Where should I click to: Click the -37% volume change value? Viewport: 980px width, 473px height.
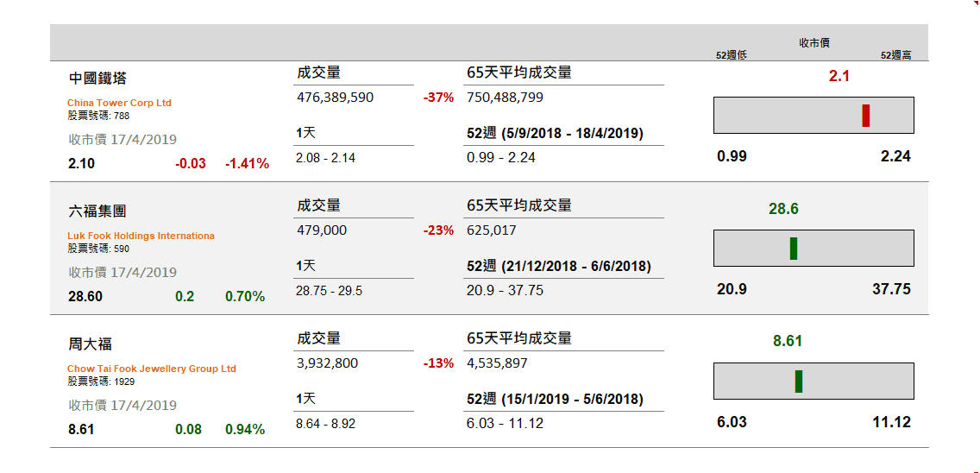(x=438, y=98)
